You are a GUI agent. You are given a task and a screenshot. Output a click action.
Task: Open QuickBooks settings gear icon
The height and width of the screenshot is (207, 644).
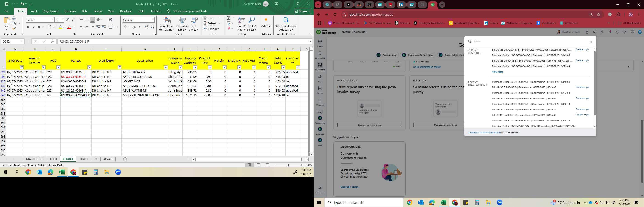(625, 32)
